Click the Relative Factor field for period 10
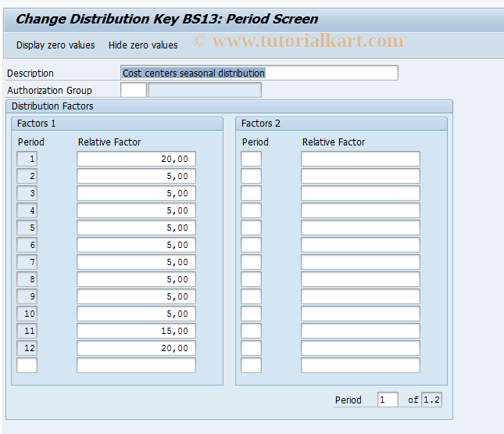 pyautogui.click(x=136, y=314)
